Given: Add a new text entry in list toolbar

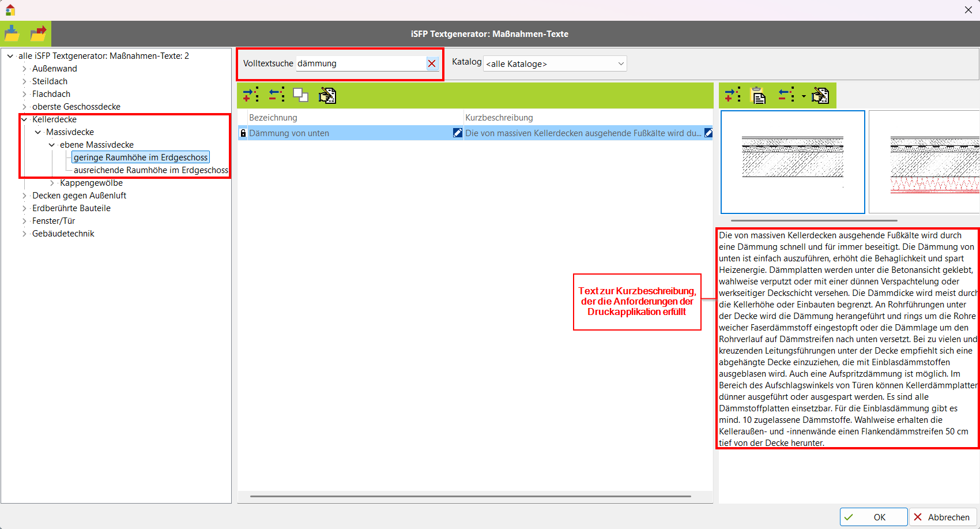Looking at the screenshot, I should 251,95.
